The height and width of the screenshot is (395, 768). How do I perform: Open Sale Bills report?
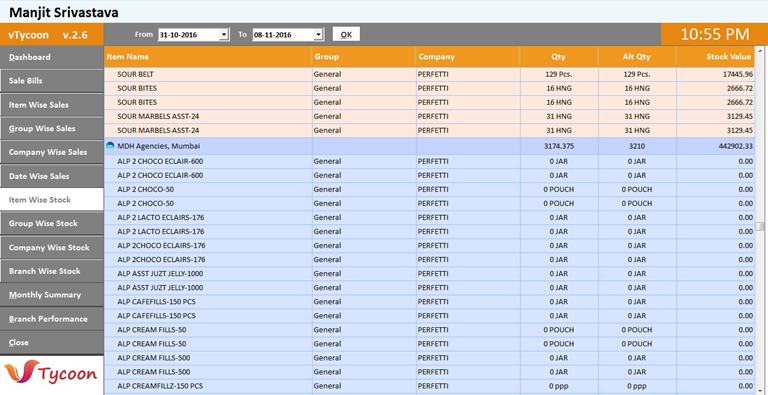click(51, 81)
